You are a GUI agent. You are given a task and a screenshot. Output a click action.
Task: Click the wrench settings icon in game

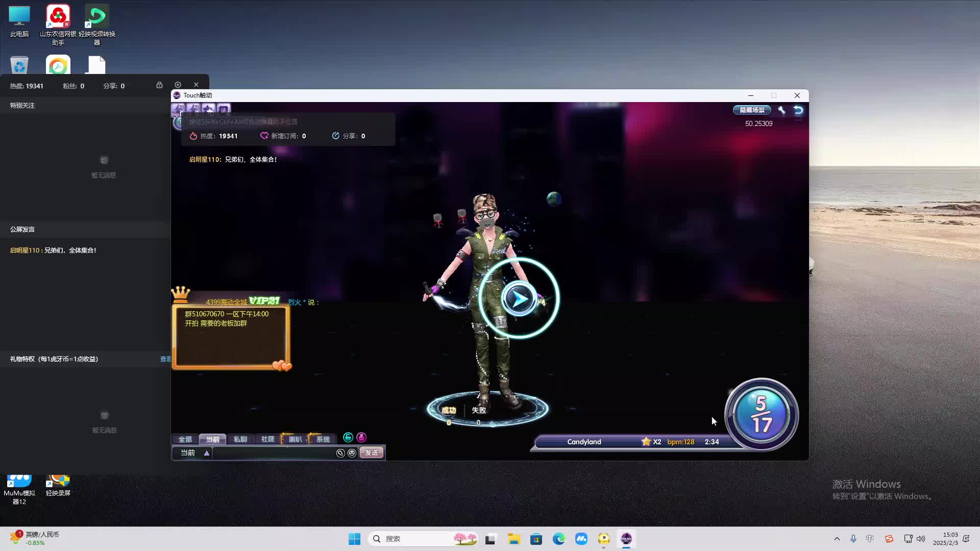pos(781,110)
